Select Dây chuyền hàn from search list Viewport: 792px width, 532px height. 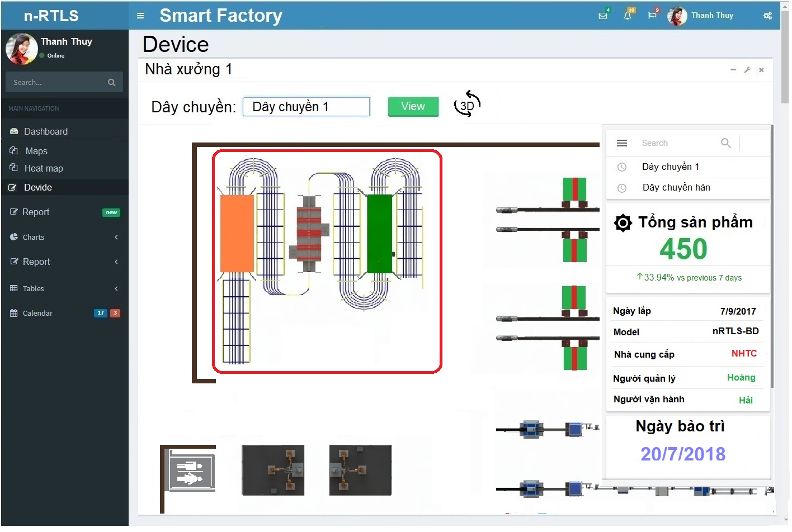[x=676, y=188]
